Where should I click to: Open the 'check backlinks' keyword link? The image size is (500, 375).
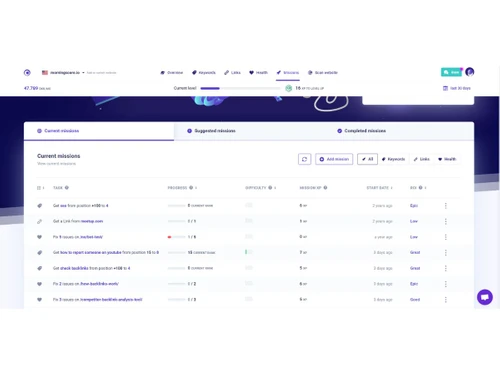[74, 268]
